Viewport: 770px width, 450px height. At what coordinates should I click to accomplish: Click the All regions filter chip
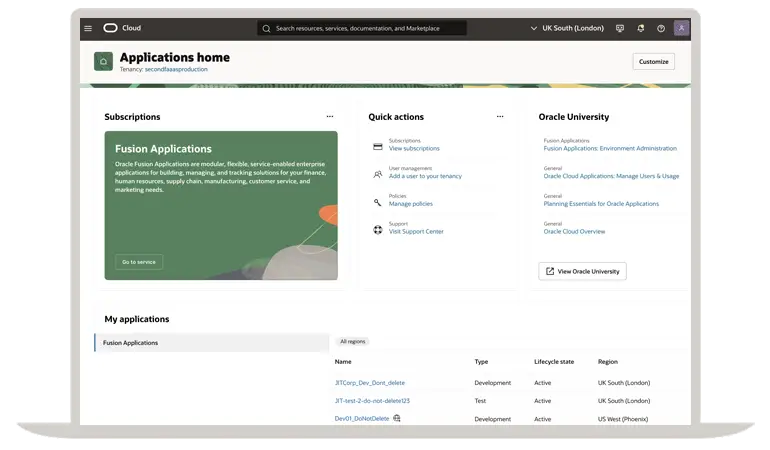352,341
